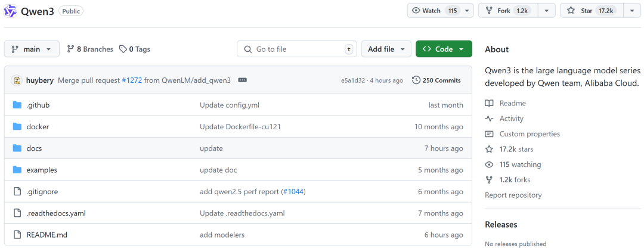
Task: Click the .github folder icon
Action: [x=17, y=105]
